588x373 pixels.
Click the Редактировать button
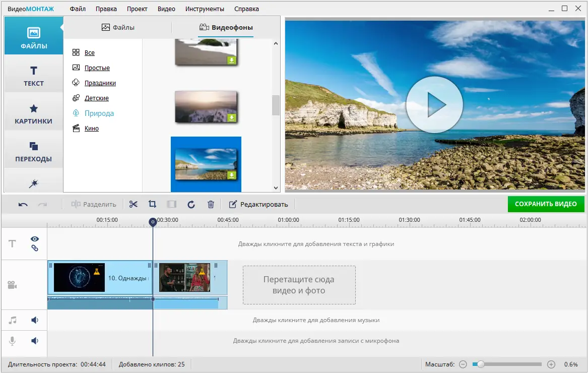pyautogui.click(x=258, y=204)
